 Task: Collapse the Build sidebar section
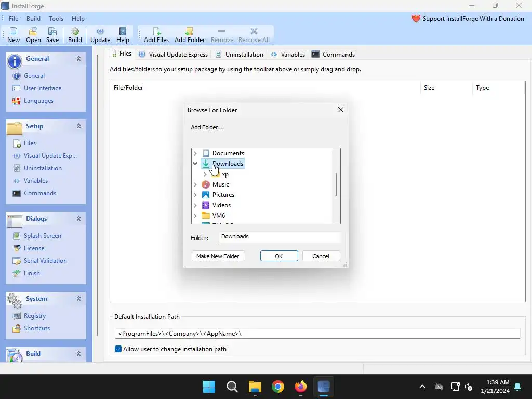click(x=79, y=353)
